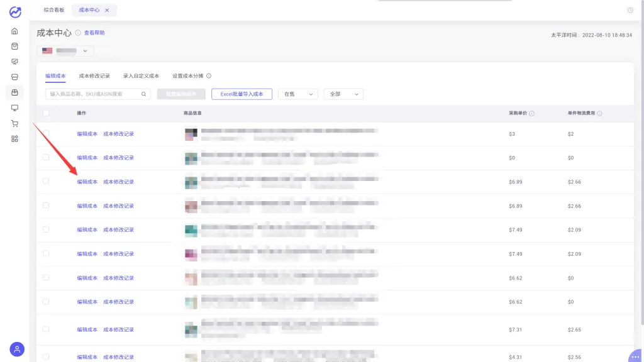The image size is (644, 362).
Task: Click the info icon beside 采购单价 header
Action: tap(532, 113)
